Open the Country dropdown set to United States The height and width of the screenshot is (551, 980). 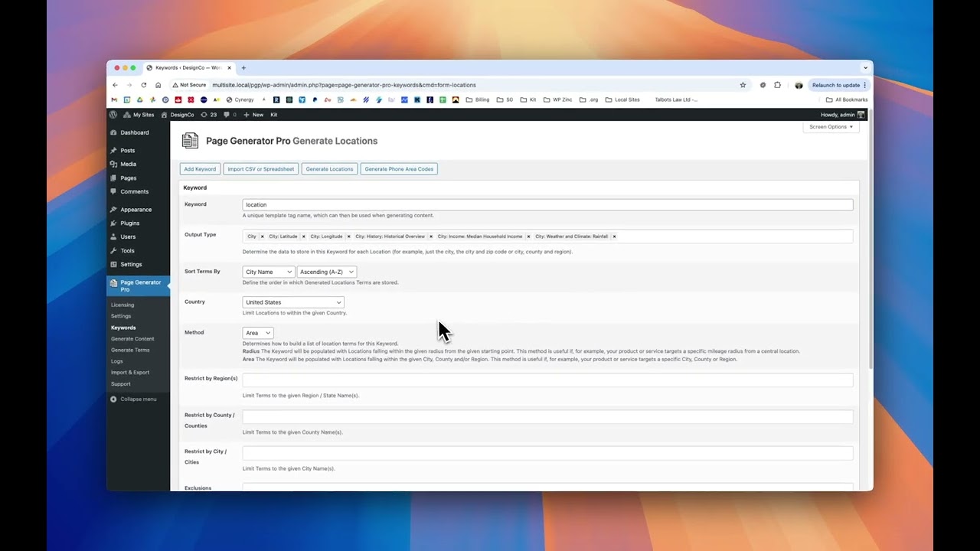[x=293, y=302]
